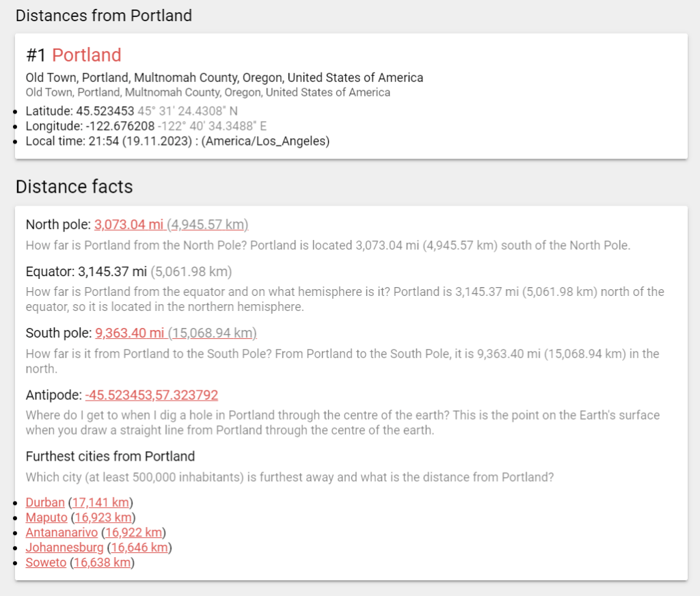
Task: Select the 16,923 km distance link
Action: [x=103, y=517]
